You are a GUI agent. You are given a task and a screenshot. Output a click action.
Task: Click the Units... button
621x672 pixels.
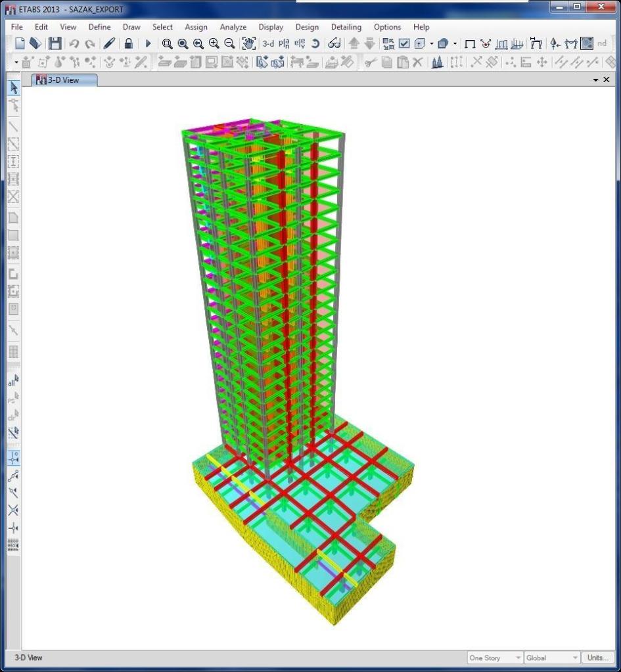tap(597, 658)
